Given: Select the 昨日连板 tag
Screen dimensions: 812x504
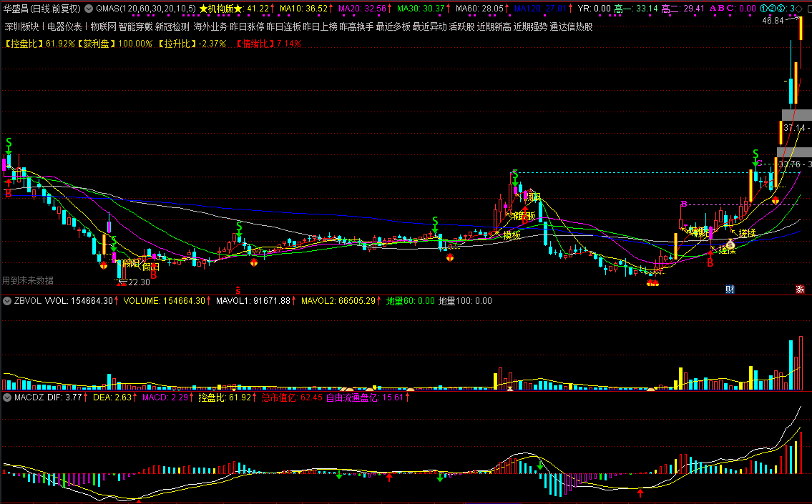Looking at the screenshot, I should pyautogui.click(x=283, y=26).
